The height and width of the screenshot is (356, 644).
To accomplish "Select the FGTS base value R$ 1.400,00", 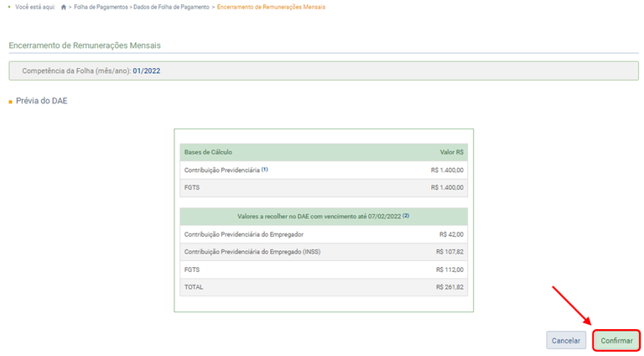I will pos(447,187).
